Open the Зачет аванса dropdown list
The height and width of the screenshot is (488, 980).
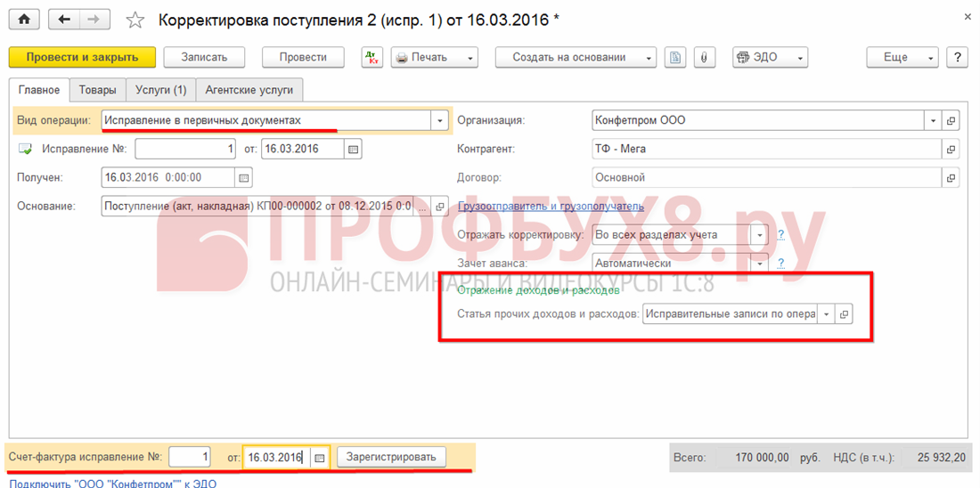click(759, 264)
